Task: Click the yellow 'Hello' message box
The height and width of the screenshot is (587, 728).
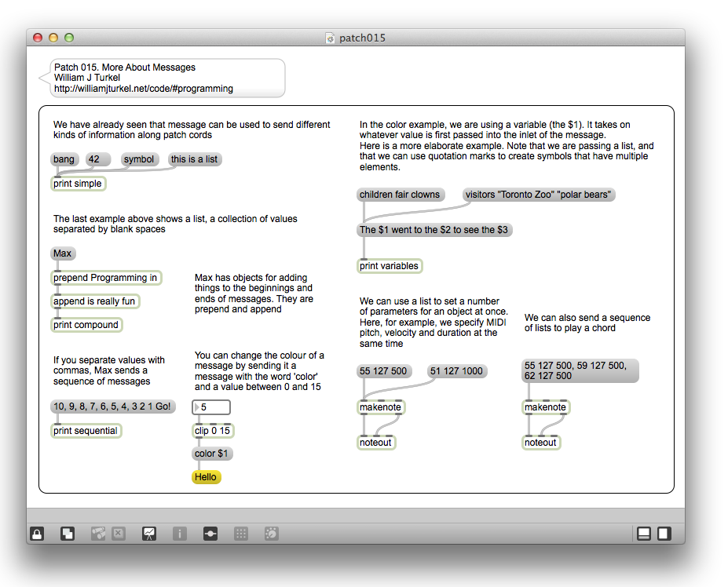Action: point(207,477)
